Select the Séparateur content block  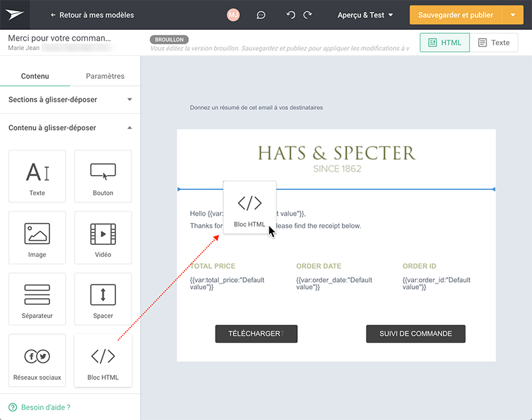[x=37, y=299]
